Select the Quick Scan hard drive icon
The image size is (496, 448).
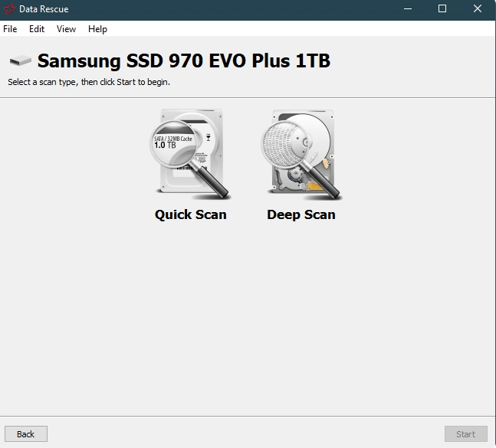coord(190,155)
